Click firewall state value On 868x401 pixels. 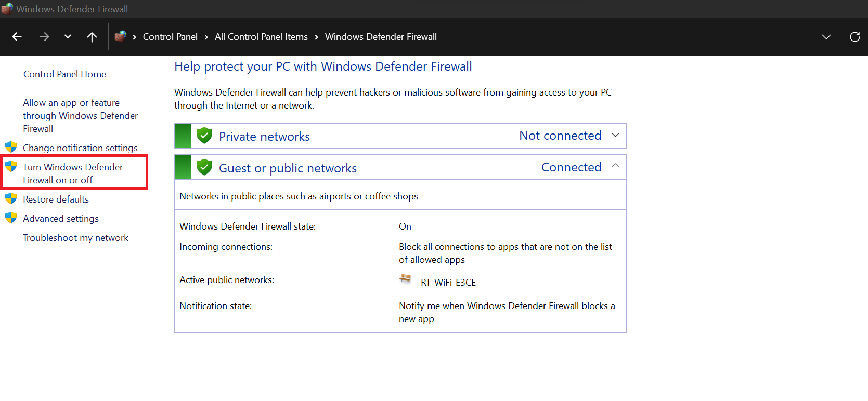coord(405,226)
